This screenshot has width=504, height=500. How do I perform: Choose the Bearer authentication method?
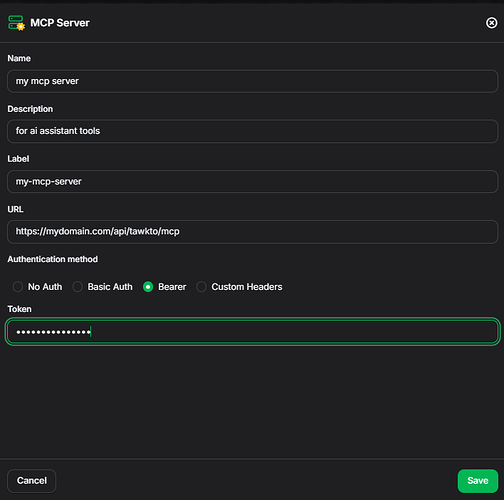[x=148, y=287]
